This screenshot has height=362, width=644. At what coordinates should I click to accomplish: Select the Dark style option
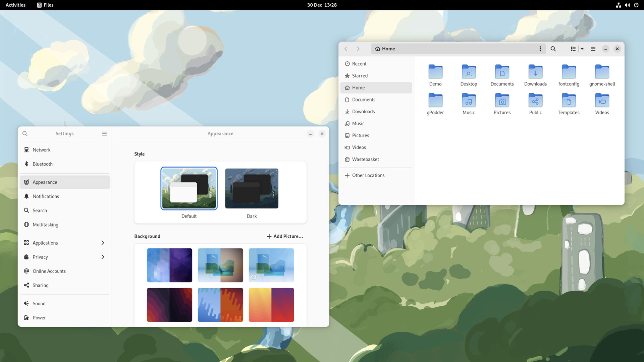click(x=252, y=188)
